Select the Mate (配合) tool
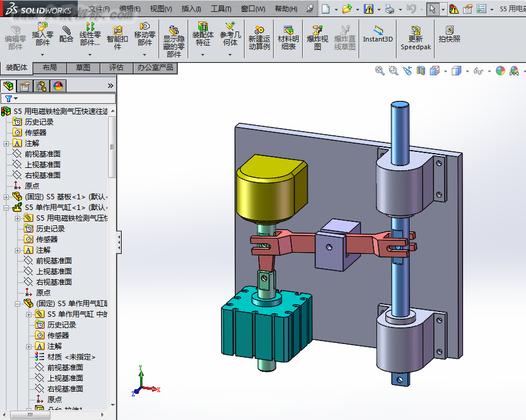The image size is (526, 420). pyautogui.click(x=66, y=35)
